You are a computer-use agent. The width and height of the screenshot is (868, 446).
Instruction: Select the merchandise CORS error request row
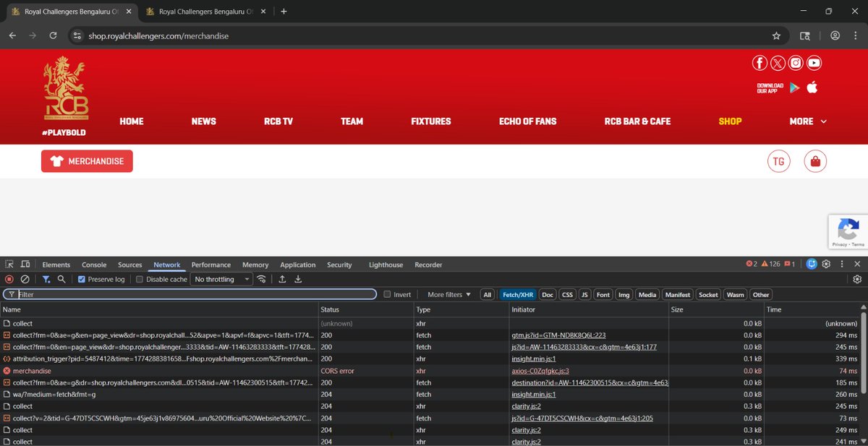[430, 371]
